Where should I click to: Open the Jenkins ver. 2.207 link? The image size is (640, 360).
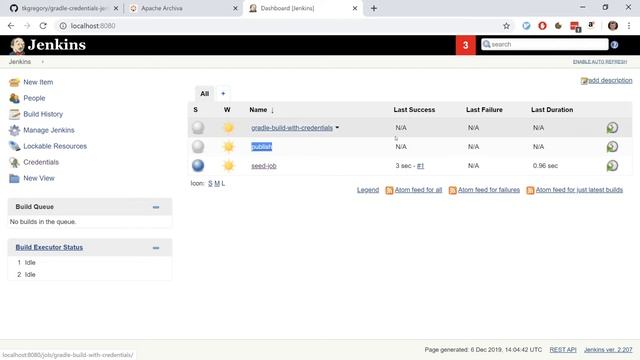[608, 350]
